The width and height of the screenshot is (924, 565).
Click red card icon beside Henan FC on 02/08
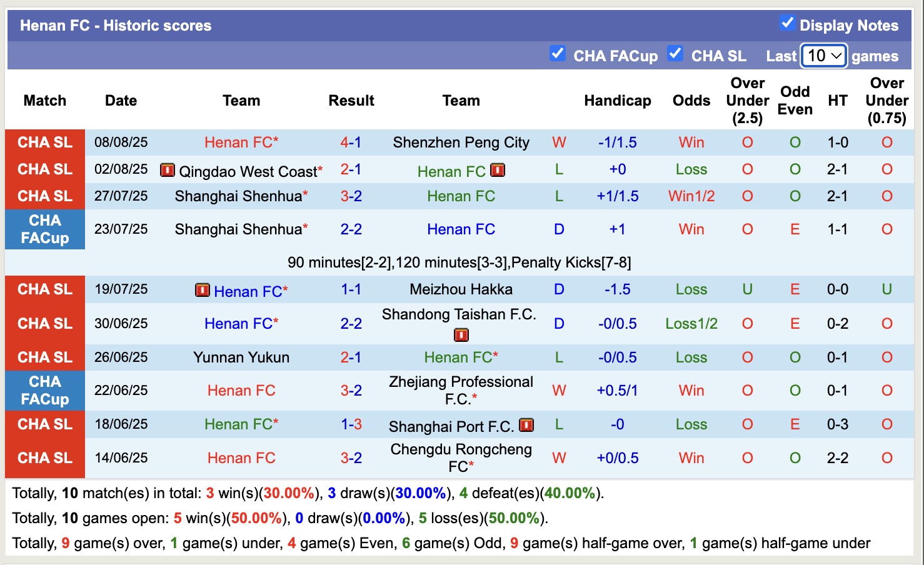[497, 169]
